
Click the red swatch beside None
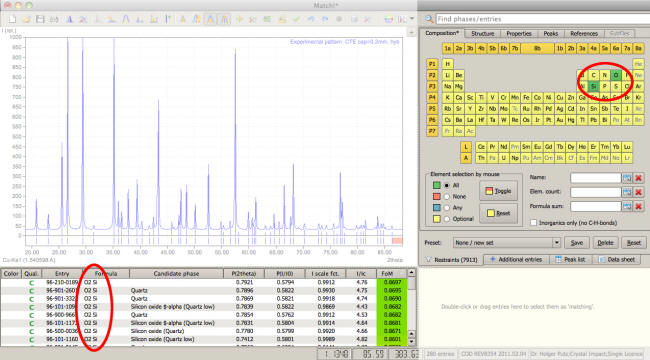point(437,197)
